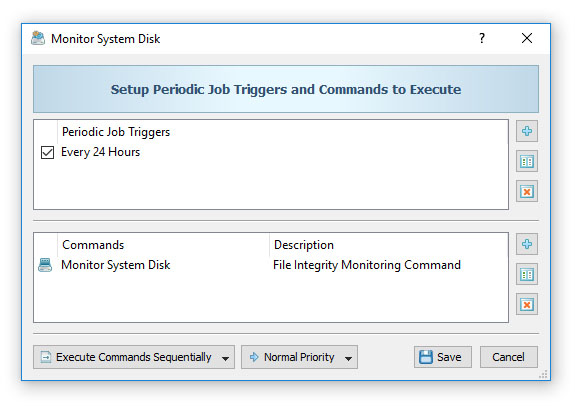
Task: Click the printer icon beside Monitor System Disk
Action: click(45, 265)
